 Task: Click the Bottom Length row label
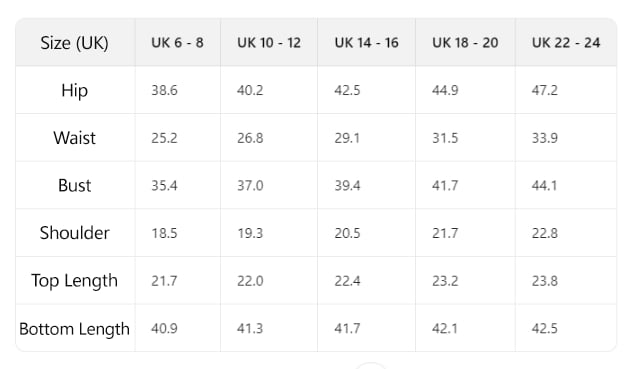(74, 329)
